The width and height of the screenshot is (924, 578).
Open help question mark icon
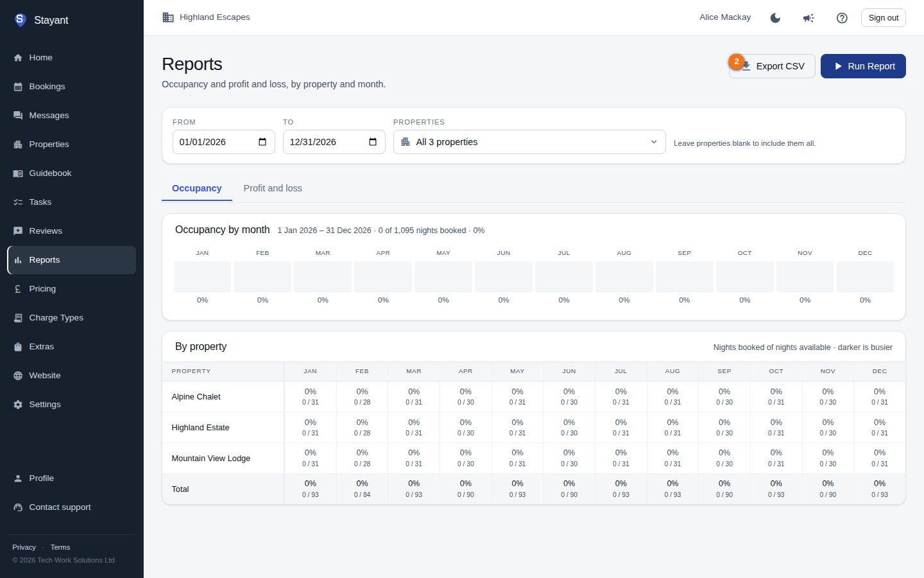click(842, 18)
